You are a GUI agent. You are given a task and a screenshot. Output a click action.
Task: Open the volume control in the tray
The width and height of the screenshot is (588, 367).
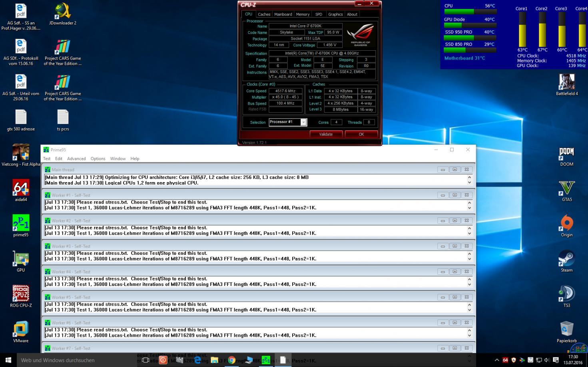[547, 360]
